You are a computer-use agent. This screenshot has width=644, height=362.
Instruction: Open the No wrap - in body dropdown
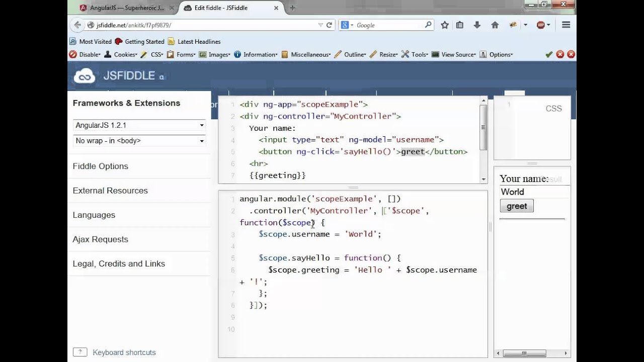139,141
